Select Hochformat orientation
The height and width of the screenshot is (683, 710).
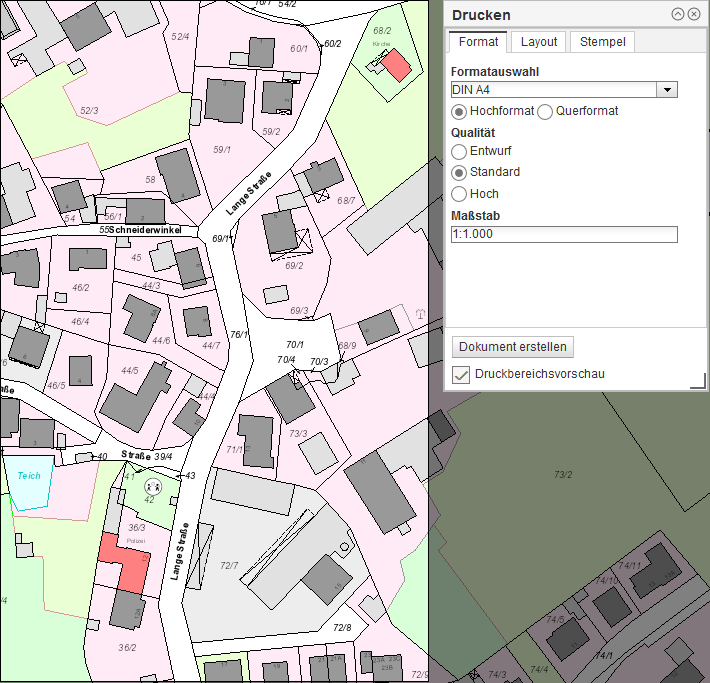[460, 112]
